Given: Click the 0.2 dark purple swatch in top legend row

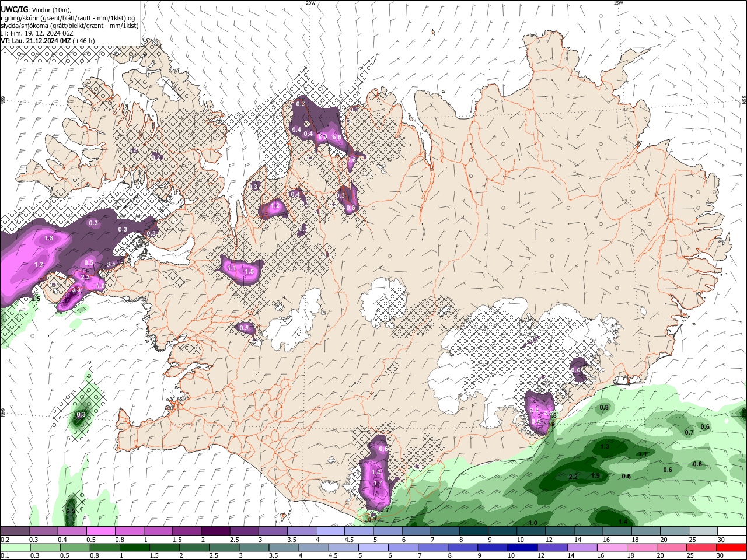Looking at the screenshot, I should tap(15, 531).
